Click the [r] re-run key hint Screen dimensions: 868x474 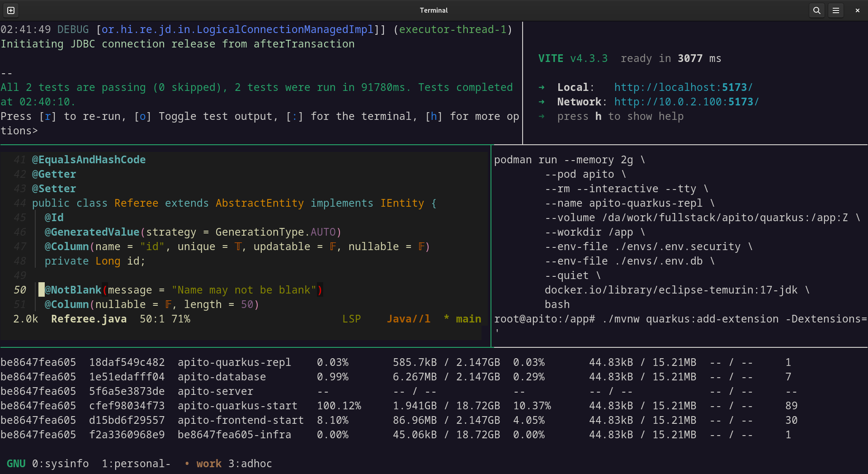[x=47, y=116]
